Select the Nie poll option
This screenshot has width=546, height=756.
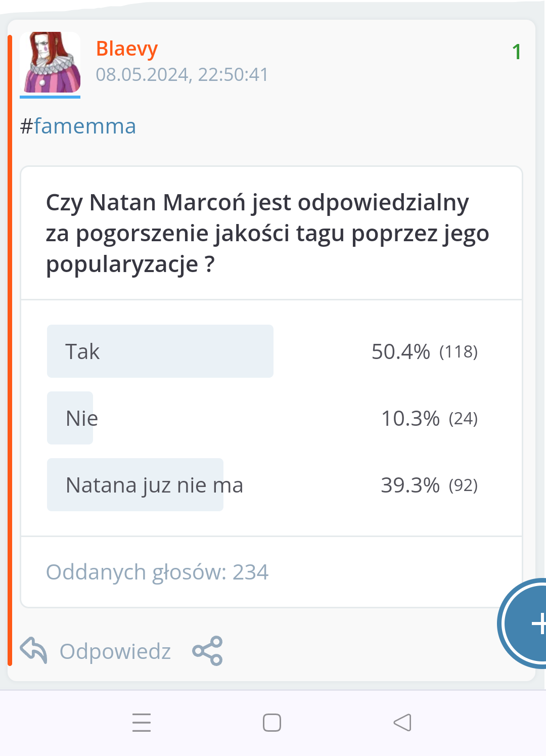(81, 418)
